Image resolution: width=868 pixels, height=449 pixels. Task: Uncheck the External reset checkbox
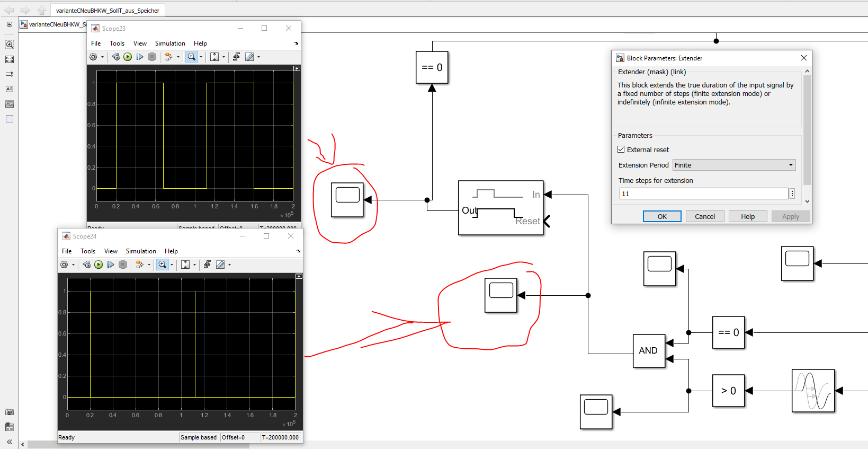point(621,149)
